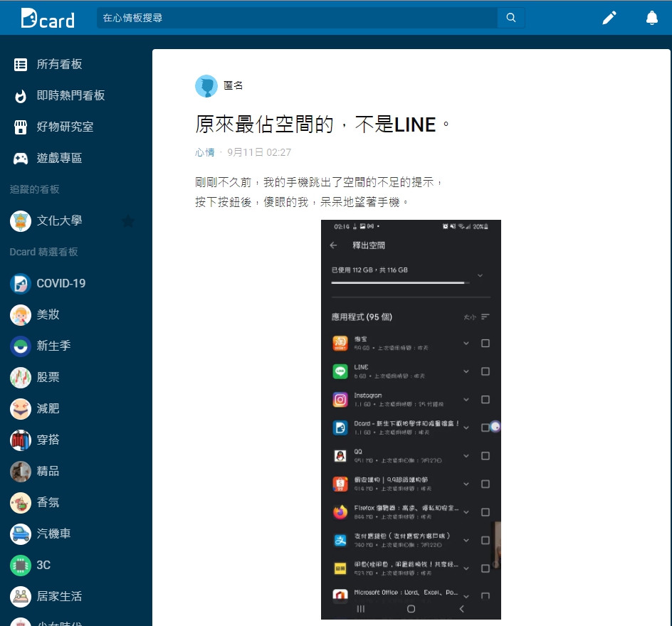
Task: Tick the checkbox for Instagram app
Action: pos(485,400)
